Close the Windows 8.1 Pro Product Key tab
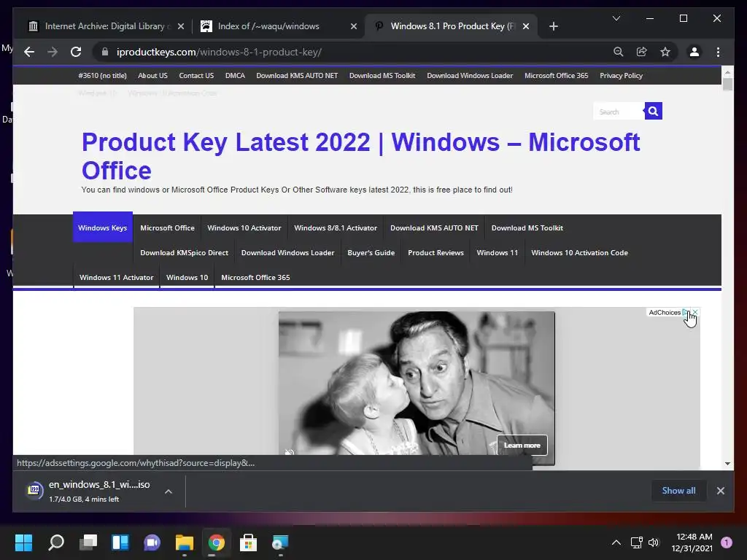The image size is (747, 560). pyautogui.click(x=525, y=26)
